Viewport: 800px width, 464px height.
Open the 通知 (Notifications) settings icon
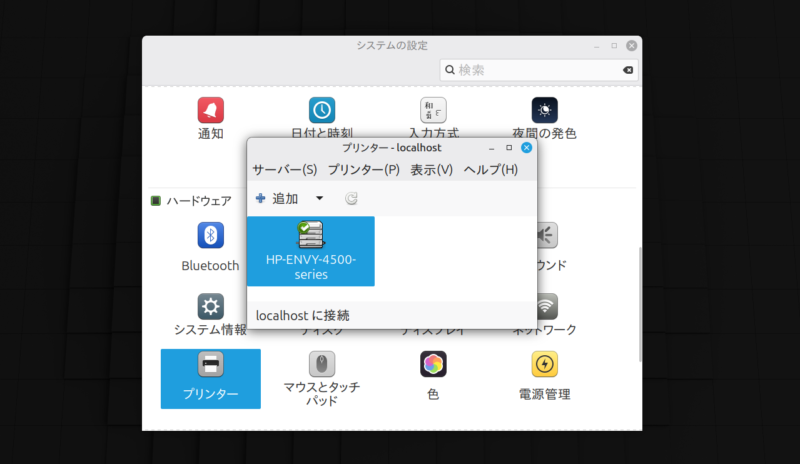210,110
